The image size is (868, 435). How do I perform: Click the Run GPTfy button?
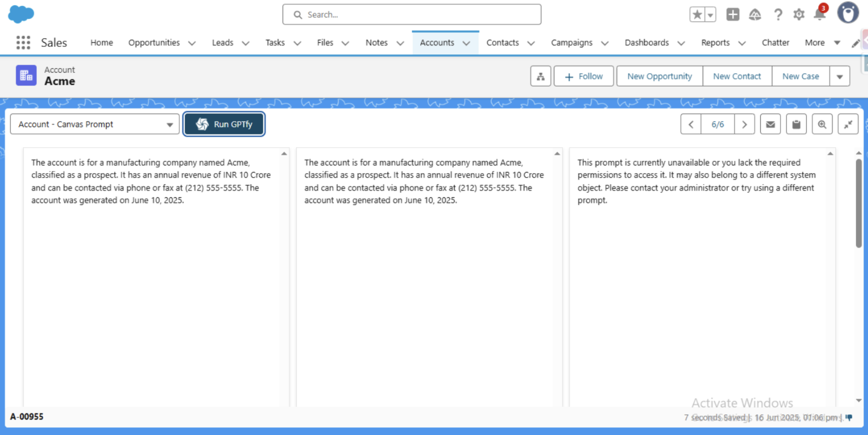point(224,125)
